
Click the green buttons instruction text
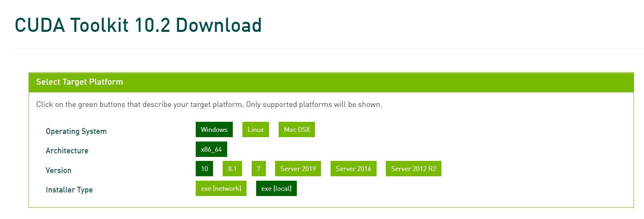coord(209,104)
